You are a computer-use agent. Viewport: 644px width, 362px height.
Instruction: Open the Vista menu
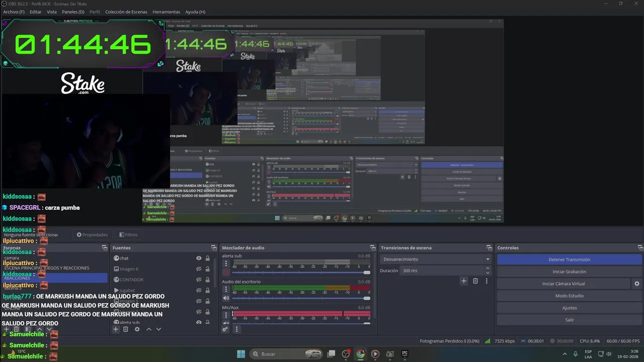pyautogui.click(x=52, y=12)
